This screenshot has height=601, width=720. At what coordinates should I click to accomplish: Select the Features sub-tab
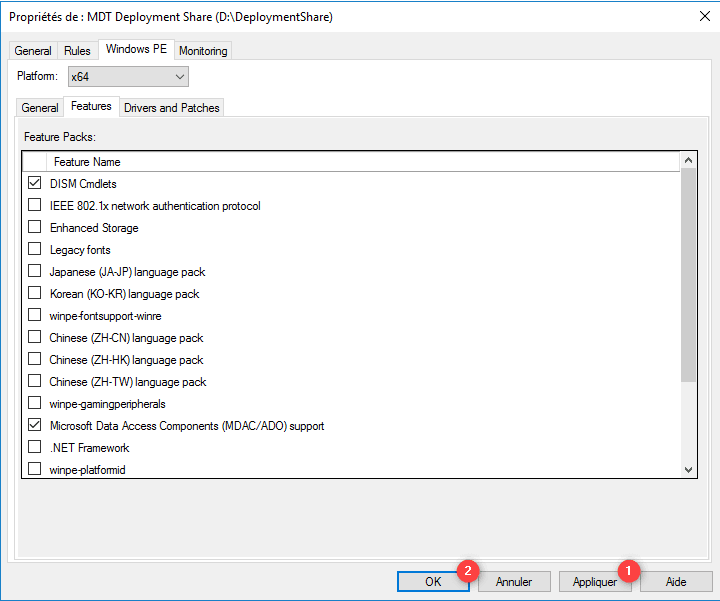click(x=91, y=107)
